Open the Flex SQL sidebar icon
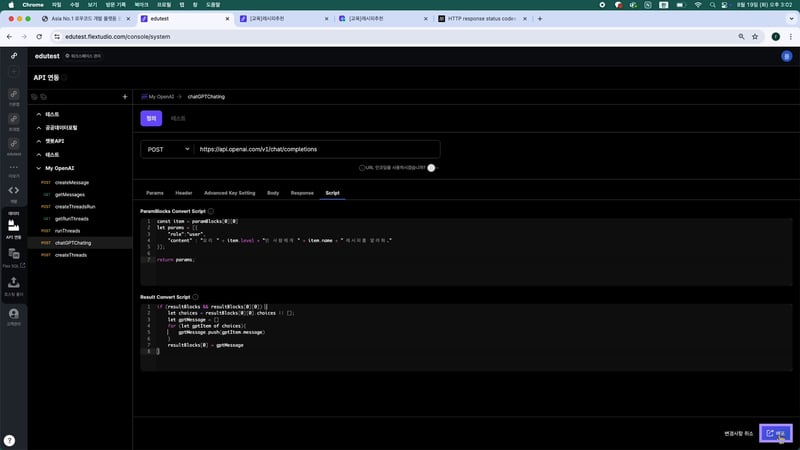The image size is (800, 450). tap(14, 260)
